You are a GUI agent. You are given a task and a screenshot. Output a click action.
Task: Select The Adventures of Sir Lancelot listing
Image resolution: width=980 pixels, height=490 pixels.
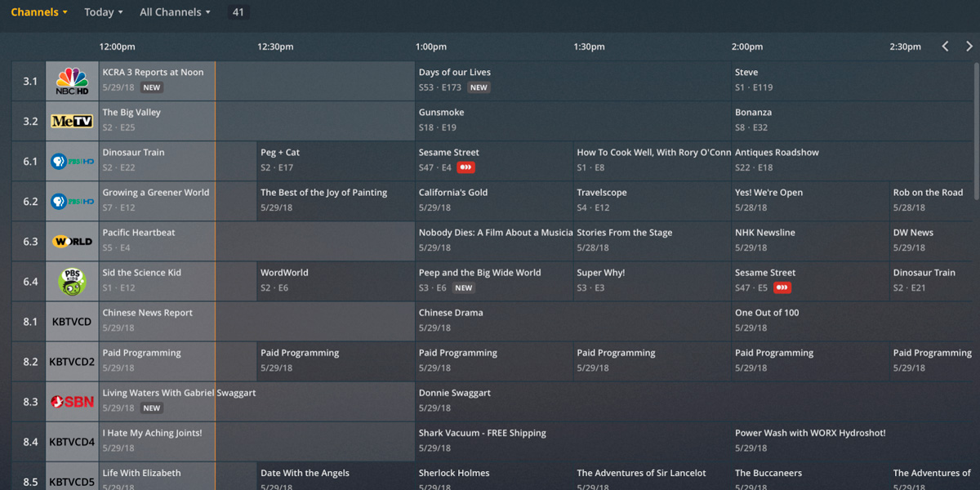pyautogui.click(x=652, y=477)
